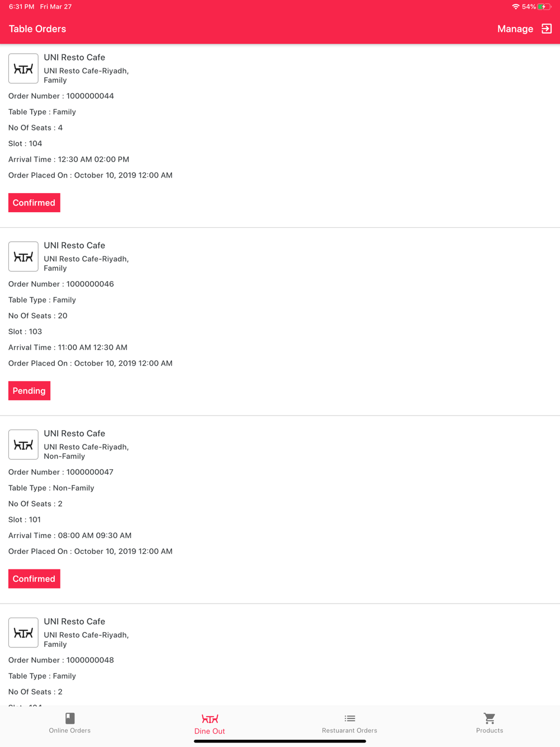Image resolution: width=560 pixels, height=747 pixels.
Task: Tap Confirmed status of order 1000000044
Action: (x=34, y=203)
